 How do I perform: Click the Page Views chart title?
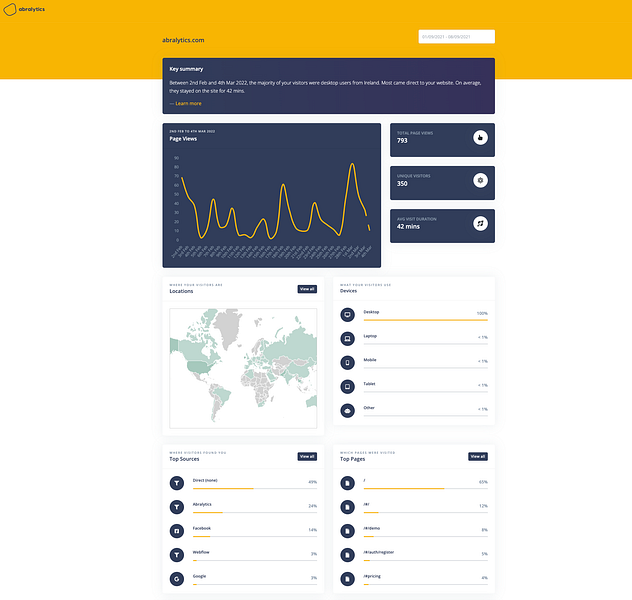pyautogui.click(x=183, y=139)
